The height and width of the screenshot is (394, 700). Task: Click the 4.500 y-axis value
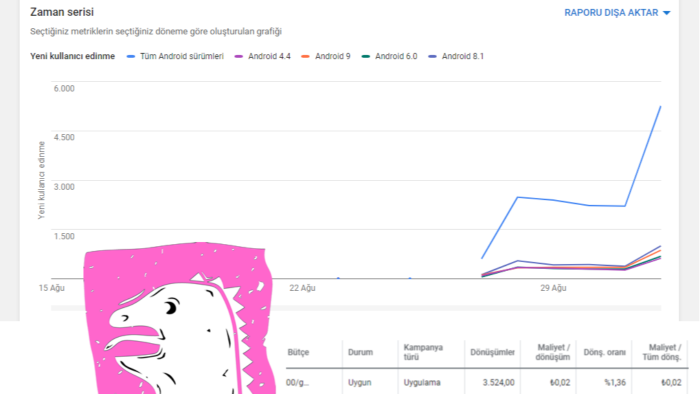[64, 137]
